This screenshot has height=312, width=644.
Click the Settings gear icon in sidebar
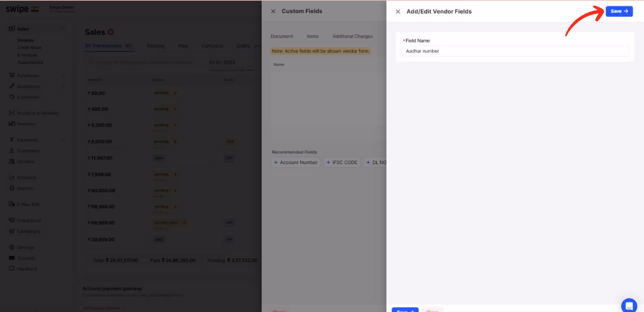tap(12, 247)
